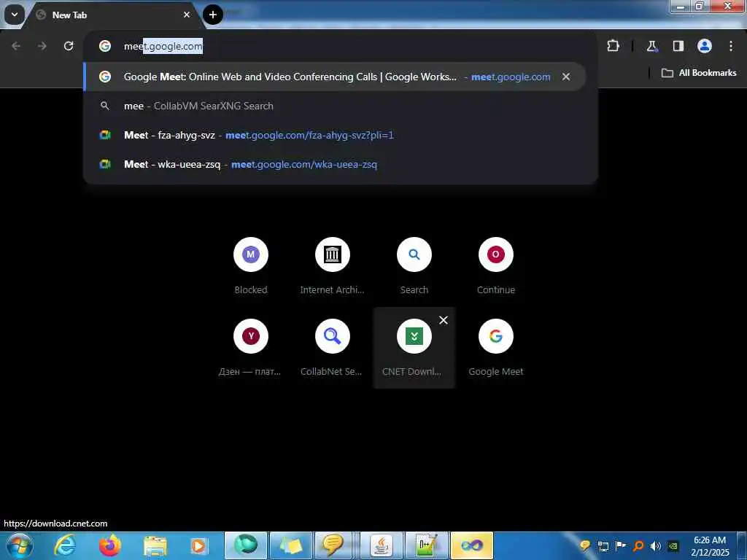Open the Internet Archive shortcut
Image resolution: width=747 pixels, height=560 pixels.
[x=333, y=267]
